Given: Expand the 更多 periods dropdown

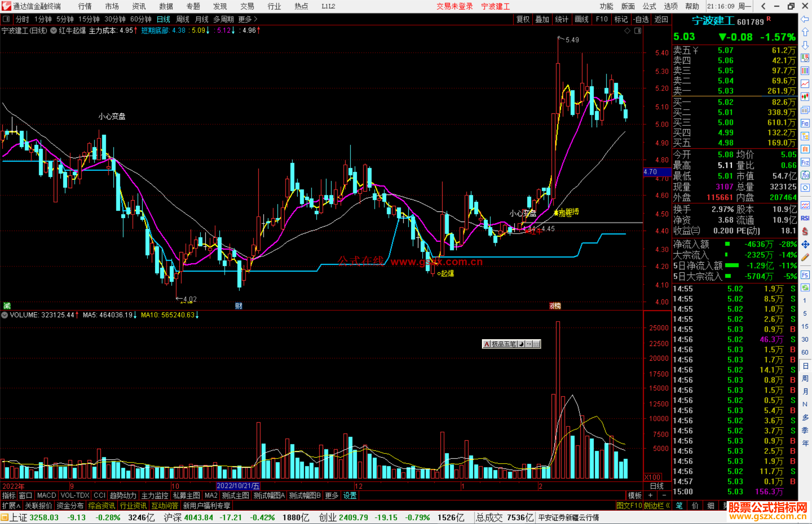Looking at the screenshot, I should [x=248, y=19].
